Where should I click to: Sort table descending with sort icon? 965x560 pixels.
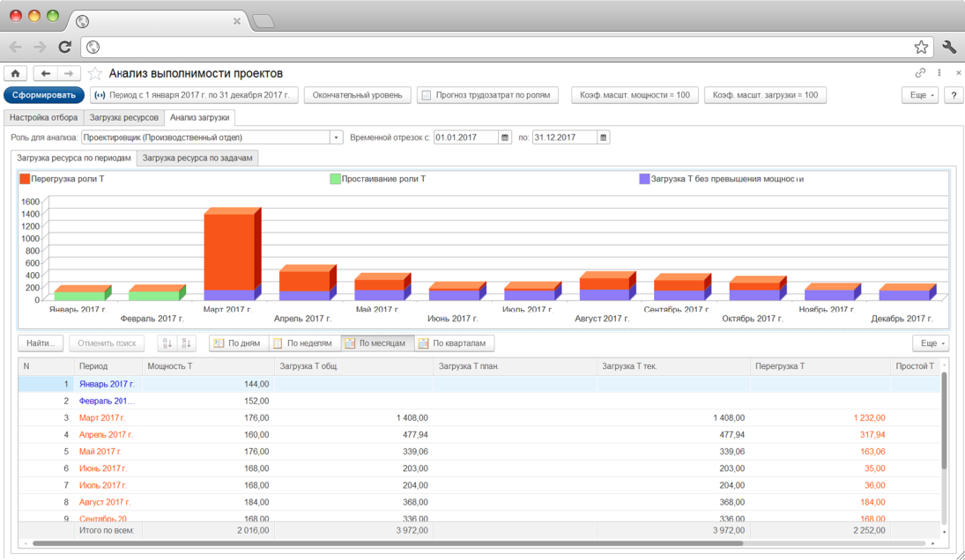point(186,343)
